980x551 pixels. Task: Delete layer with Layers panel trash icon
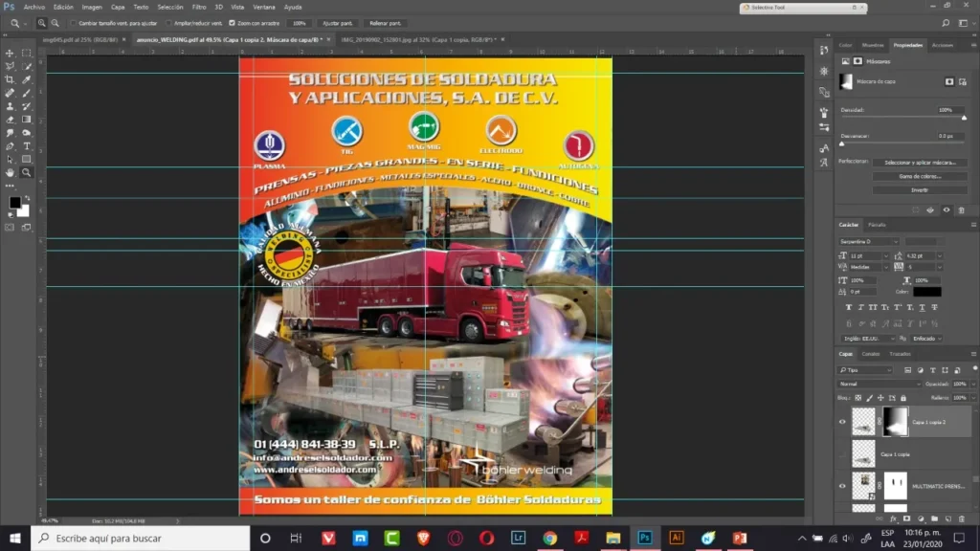click(962, 519)
